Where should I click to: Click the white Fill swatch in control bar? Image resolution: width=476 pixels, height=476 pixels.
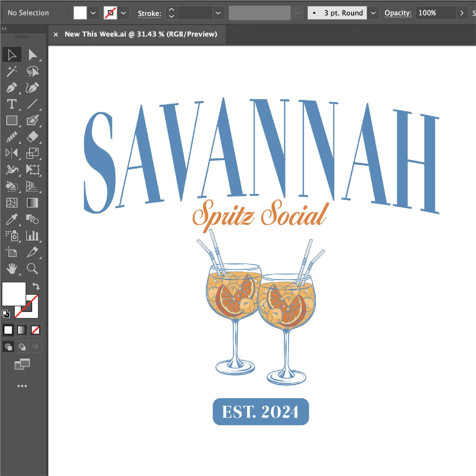point(80,13)
